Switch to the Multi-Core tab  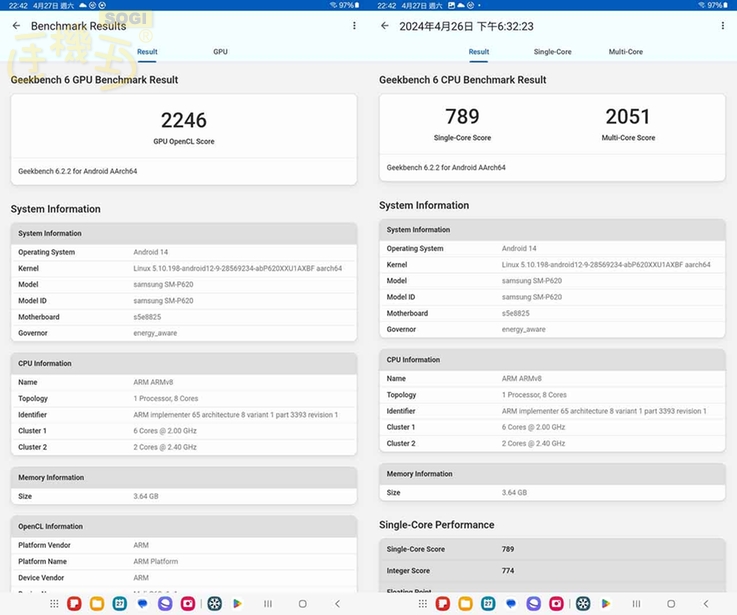(x=626, y=52)
